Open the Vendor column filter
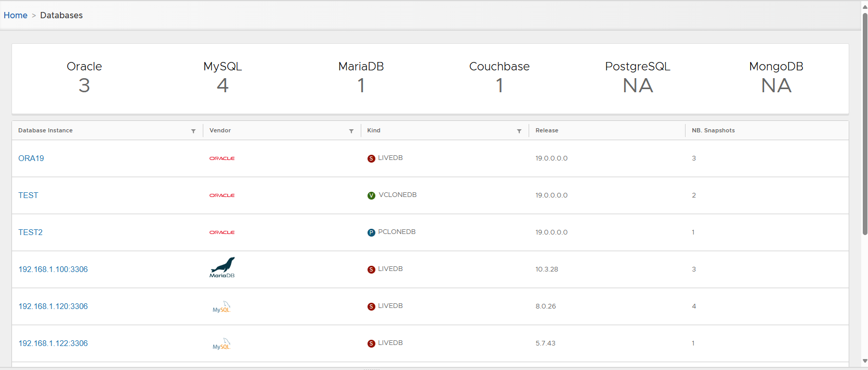 (351, 131)
